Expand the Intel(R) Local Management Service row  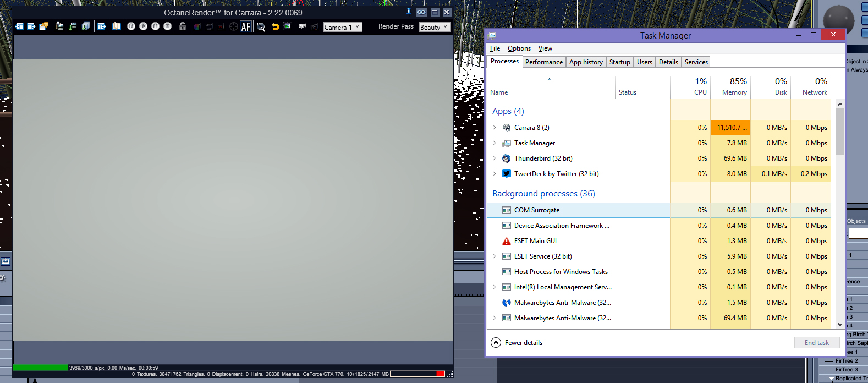pos(494,287)
